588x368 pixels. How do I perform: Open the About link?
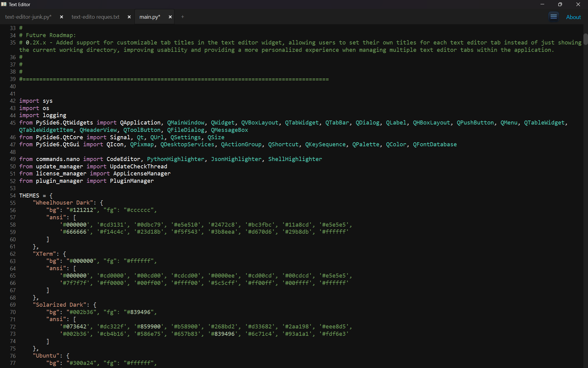tap(573, 17)
